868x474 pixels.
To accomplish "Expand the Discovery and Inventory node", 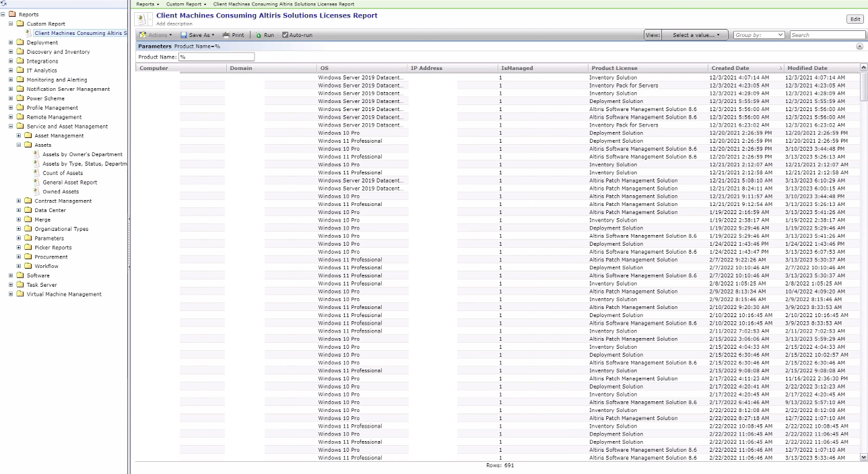I will (11, 52).
